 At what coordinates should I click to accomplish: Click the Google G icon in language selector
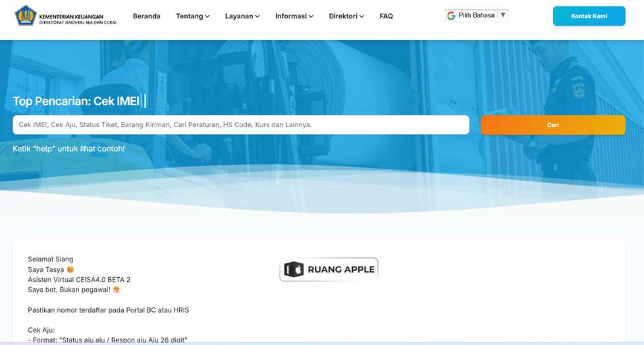[x=451, y=16]
